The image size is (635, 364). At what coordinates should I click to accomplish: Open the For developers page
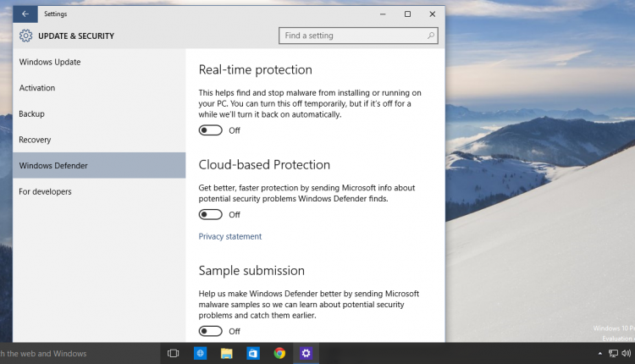click(99, 191)
